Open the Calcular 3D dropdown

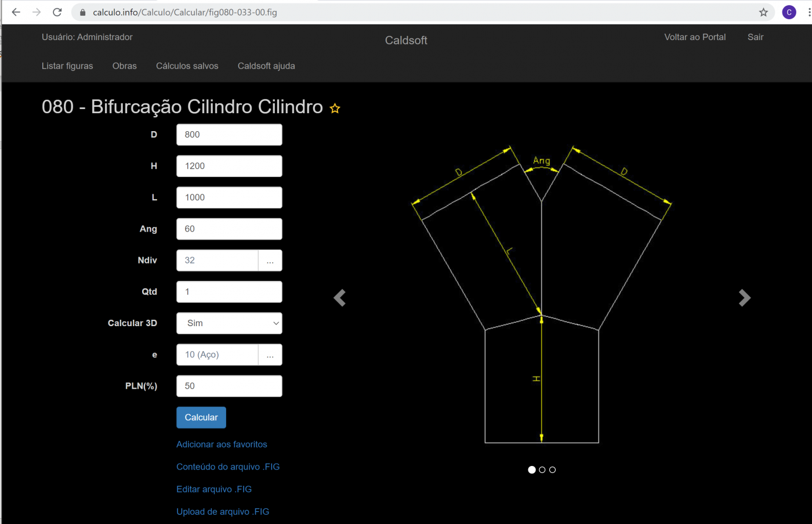click(229, 323)
